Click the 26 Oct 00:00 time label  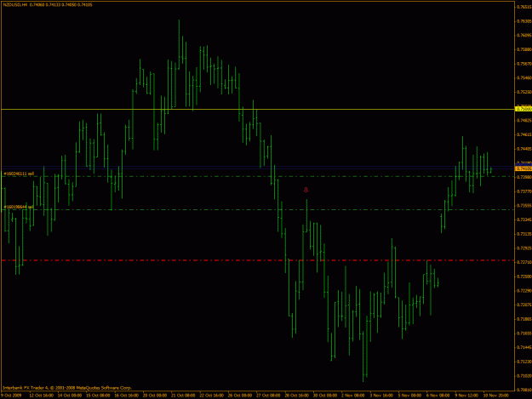[x=240, y=396]
